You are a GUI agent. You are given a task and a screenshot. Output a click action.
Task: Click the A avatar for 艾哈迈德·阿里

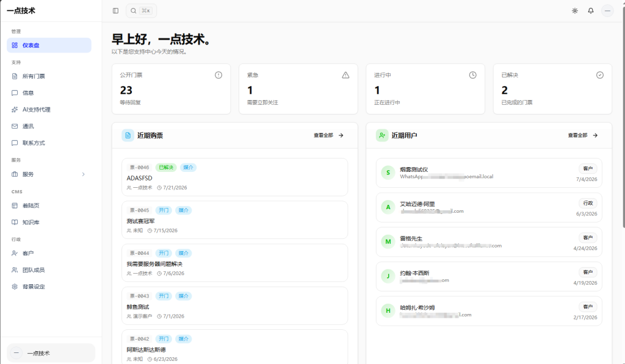pos(388,207)
